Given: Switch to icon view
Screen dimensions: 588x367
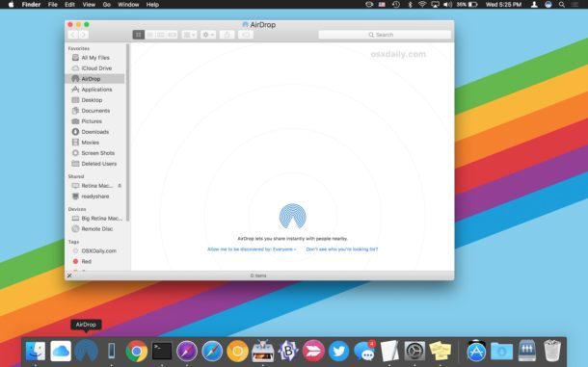Looking at the screenshot, I should 139,35.
